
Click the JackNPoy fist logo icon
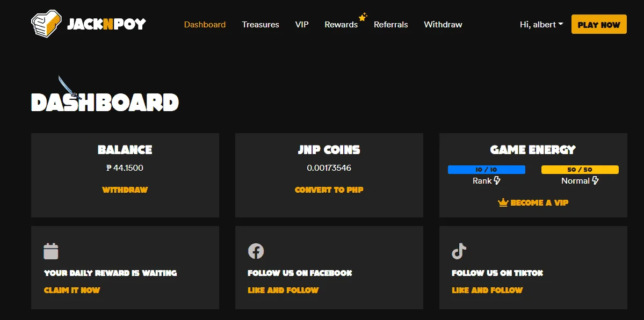46,24
